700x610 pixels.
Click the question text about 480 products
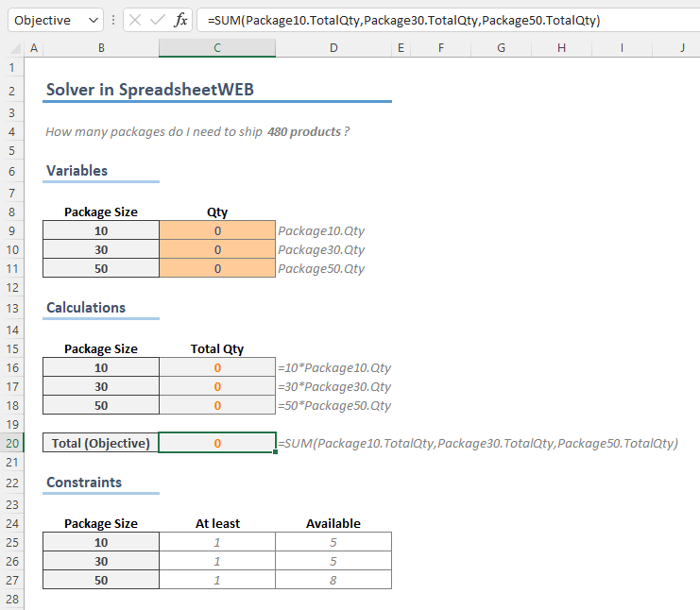197,131
